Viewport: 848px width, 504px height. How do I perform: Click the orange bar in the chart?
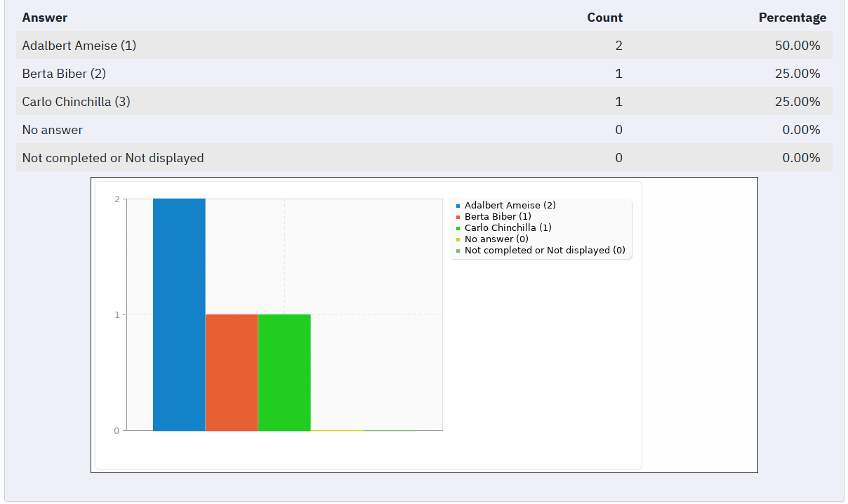(x=232, y=372)
